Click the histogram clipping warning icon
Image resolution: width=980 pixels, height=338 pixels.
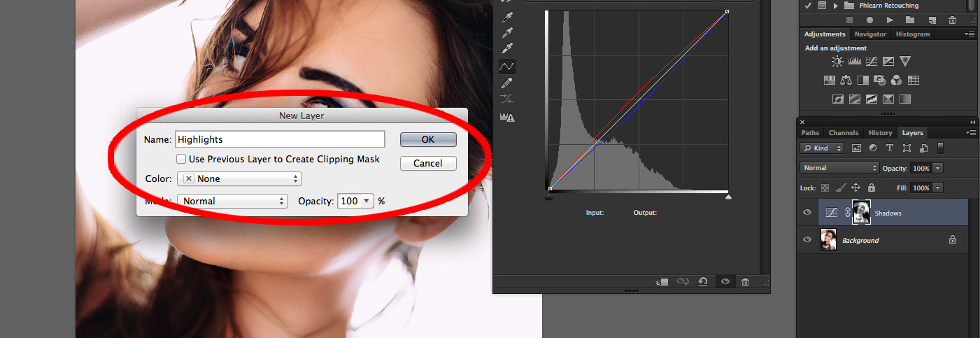507,118
